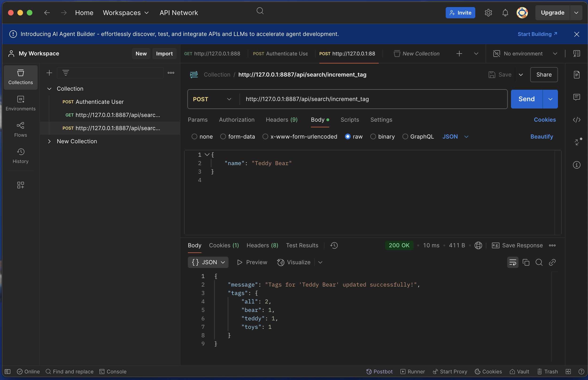Copy the response body
The height and width of the screenshot is (380, 588).
(526, 262)
